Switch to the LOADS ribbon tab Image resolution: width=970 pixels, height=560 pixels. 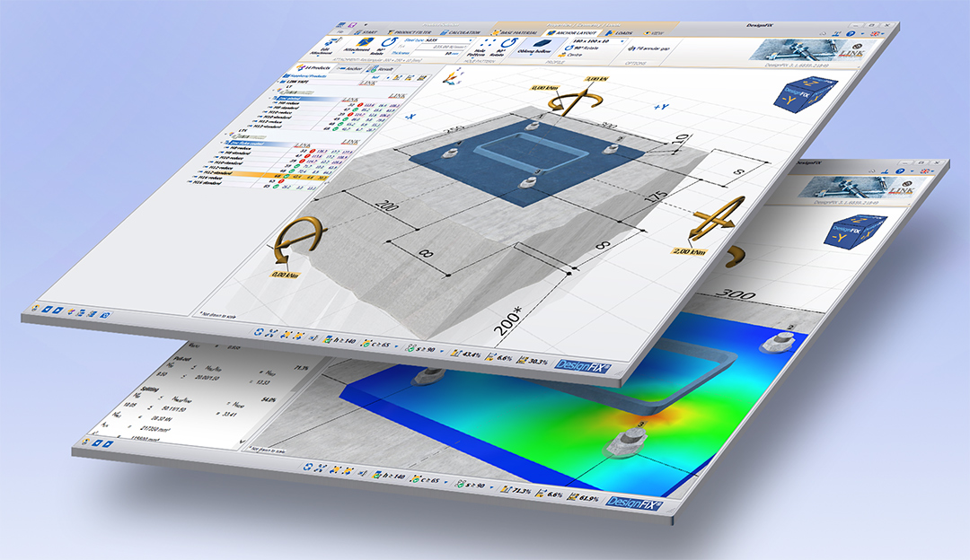click(x=620, y=33)
